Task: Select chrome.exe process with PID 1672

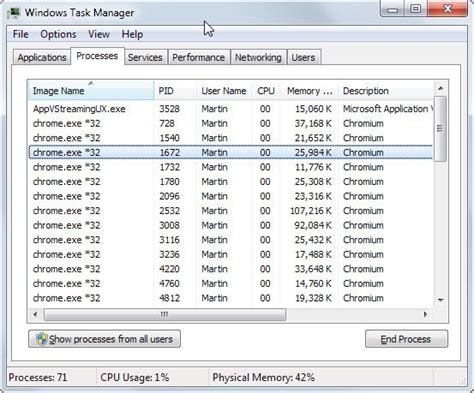Action: (231, 153)
